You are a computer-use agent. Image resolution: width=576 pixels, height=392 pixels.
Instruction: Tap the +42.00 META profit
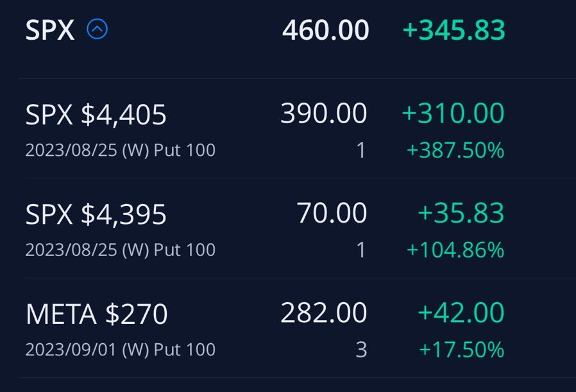tap(461, 313)
